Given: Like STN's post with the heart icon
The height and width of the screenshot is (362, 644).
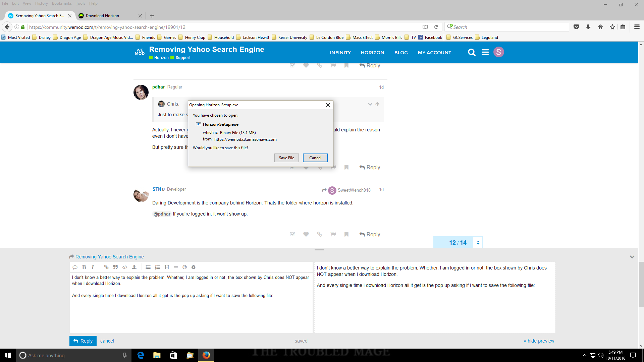Looking at the screenshot, I should [306, 234].
